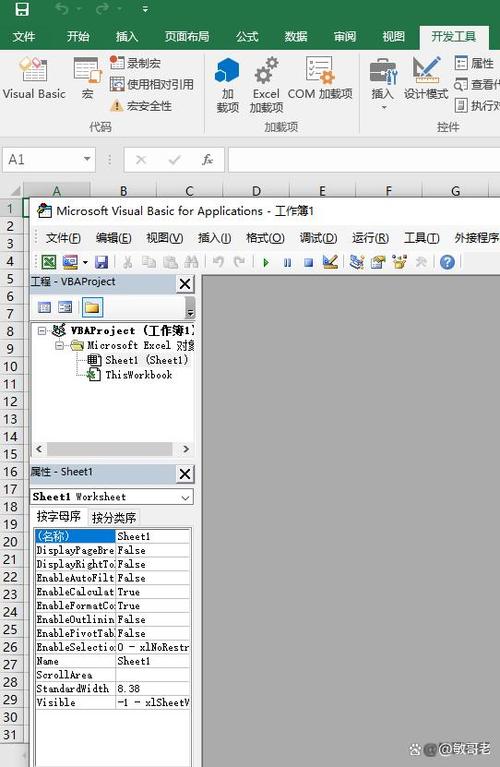The height and width of the screenshot is (767, 500).
Task: Click the VBA toolbar Find binoculars icon
Action: [191, 262]
